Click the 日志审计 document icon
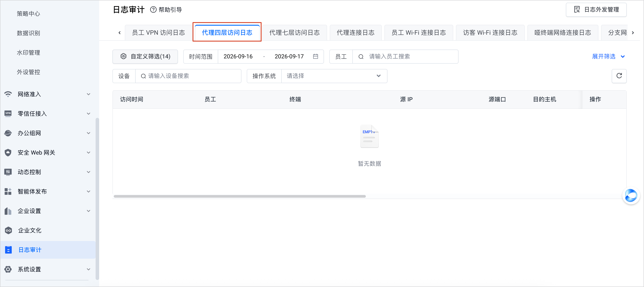The height and width of the screenshot is (287, 644). tap(8, 250)
